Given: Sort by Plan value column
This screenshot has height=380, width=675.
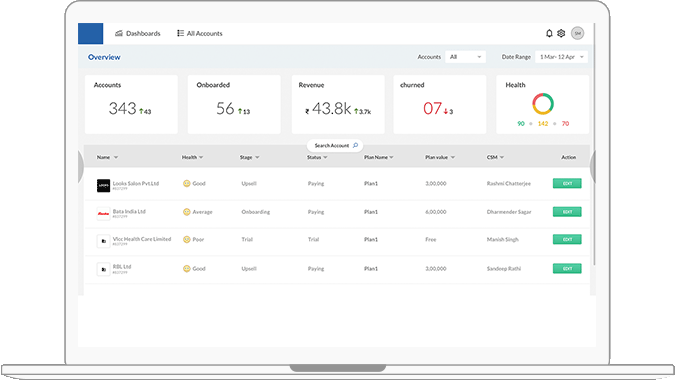Looking at the screenshot, I should pos(440,158).
